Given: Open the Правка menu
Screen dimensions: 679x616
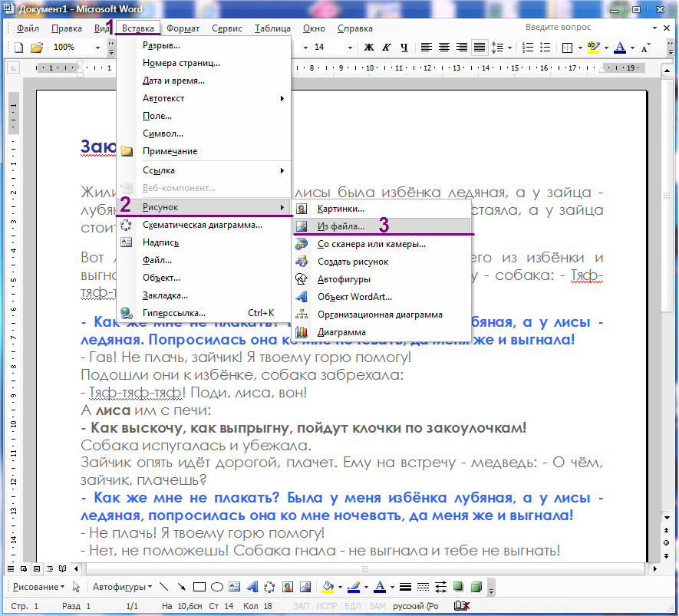Looking at the screenshot, I should [x=66, y=28].
